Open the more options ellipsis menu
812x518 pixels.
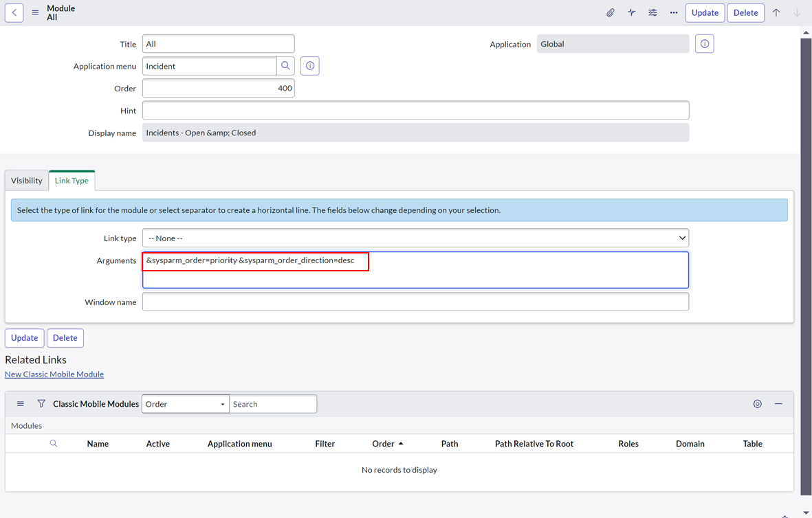click(x=673, y=12)
